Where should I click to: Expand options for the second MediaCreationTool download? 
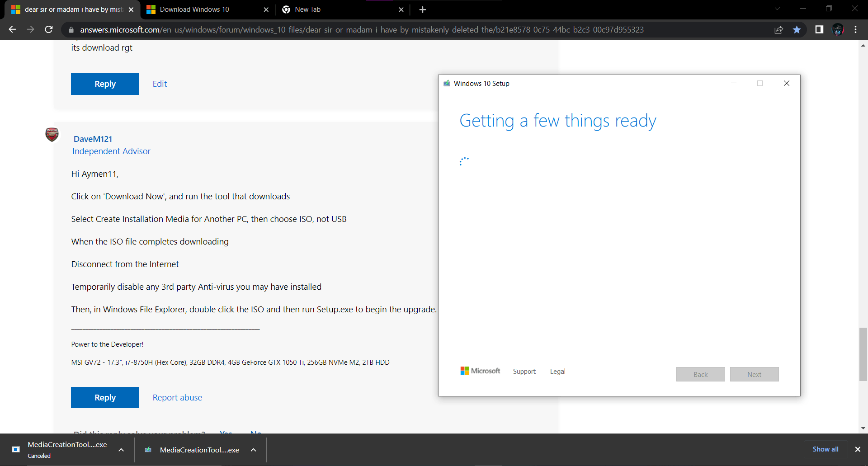(254, 450)
